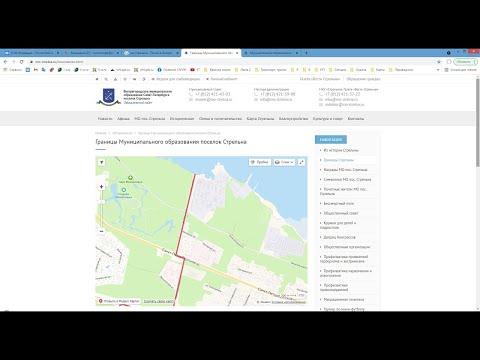The width and height of the screenshot is (480, 360).
Task: Click the blue Усадьба Михайловка map marker
Action: 124,190
